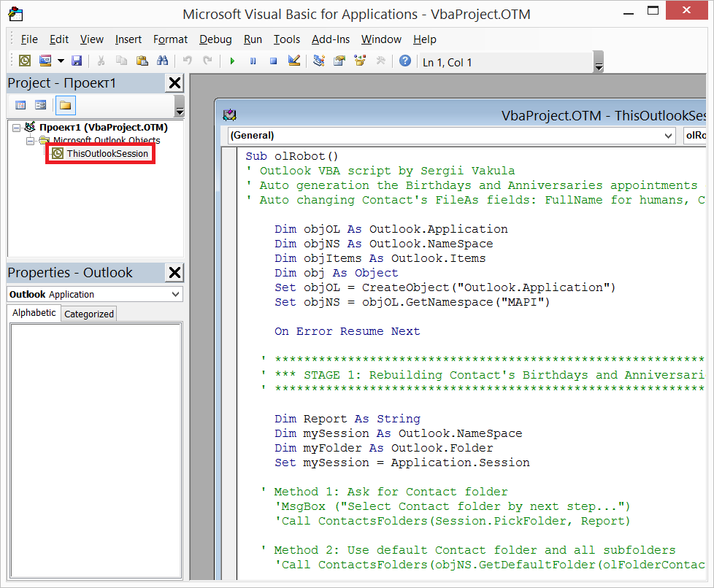Undo last action icon
This screenshot has height=588, width=714.
point(187,61)
